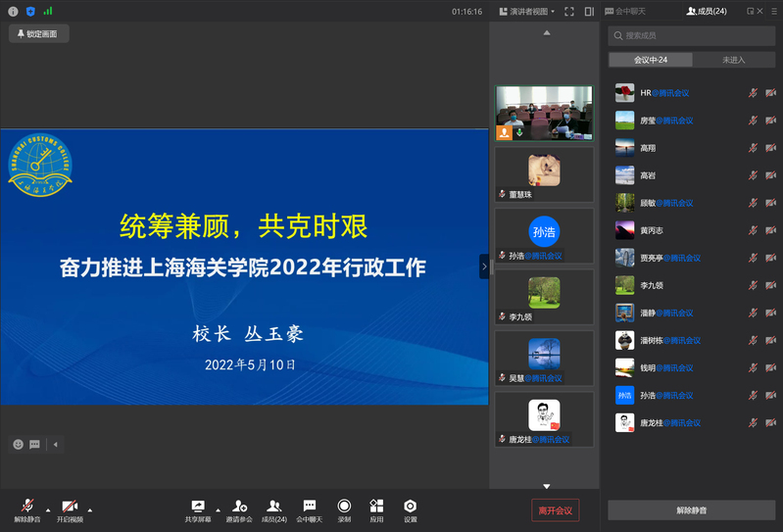Viewport: 783px width, 532px height.
Task: Open 演讲者视图 view dropdown
Action: point(527,12)
